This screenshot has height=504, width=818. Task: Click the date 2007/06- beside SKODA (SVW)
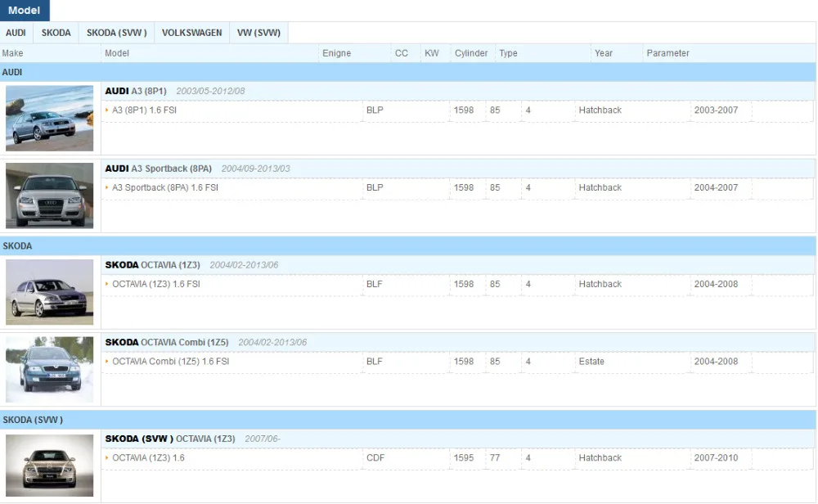tap(263, 439)
